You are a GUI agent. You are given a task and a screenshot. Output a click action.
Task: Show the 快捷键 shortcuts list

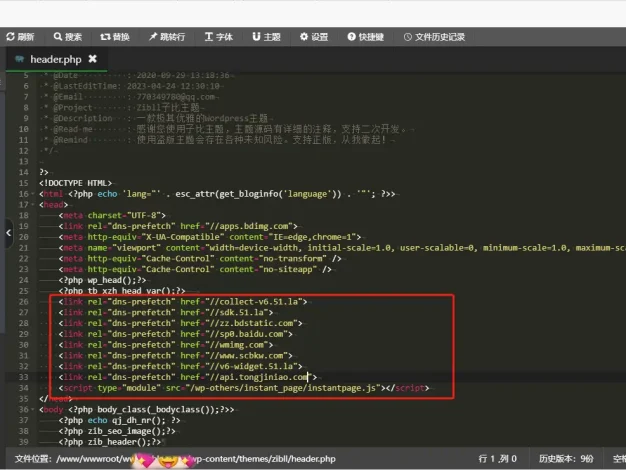tap(365, 37)
